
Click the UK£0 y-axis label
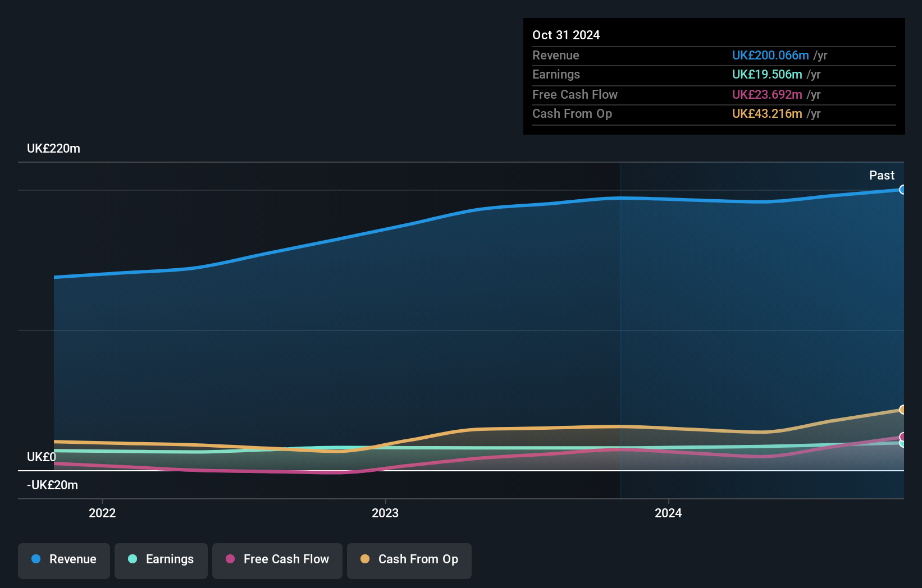pos(42,457)
